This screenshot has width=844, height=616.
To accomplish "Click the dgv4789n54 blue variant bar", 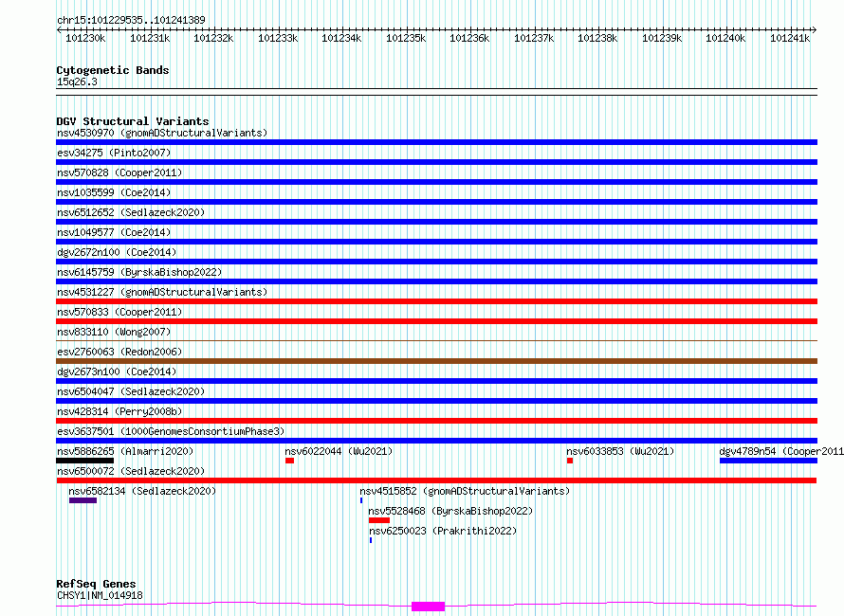I will pyautogui.click(x=769, y=461).
